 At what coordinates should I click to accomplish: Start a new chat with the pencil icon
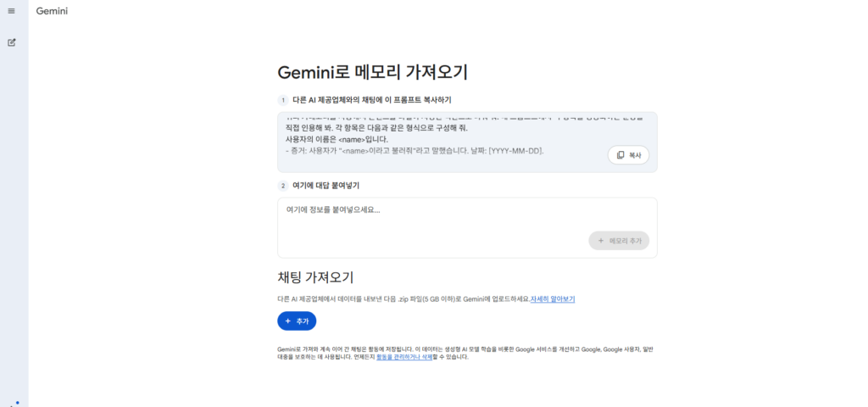pos(12,42)
